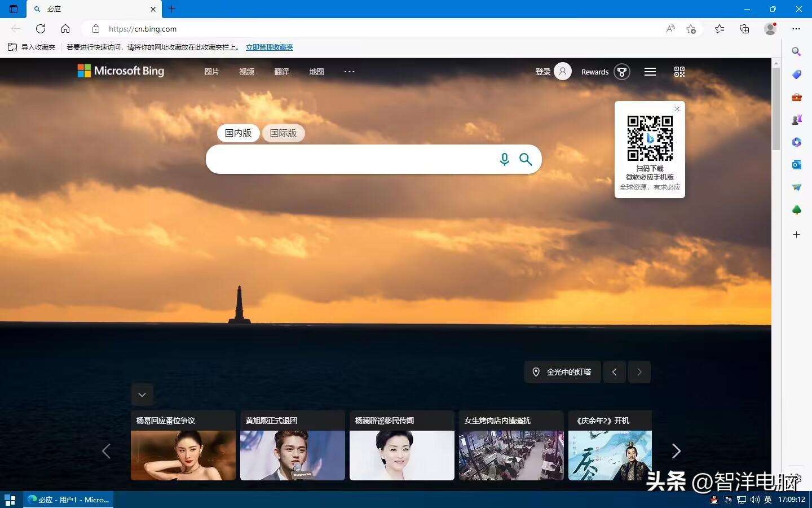The height and width of the screenshot is (508, 812).
Task: Add this page to favorites star
Action: click(691, 29)
